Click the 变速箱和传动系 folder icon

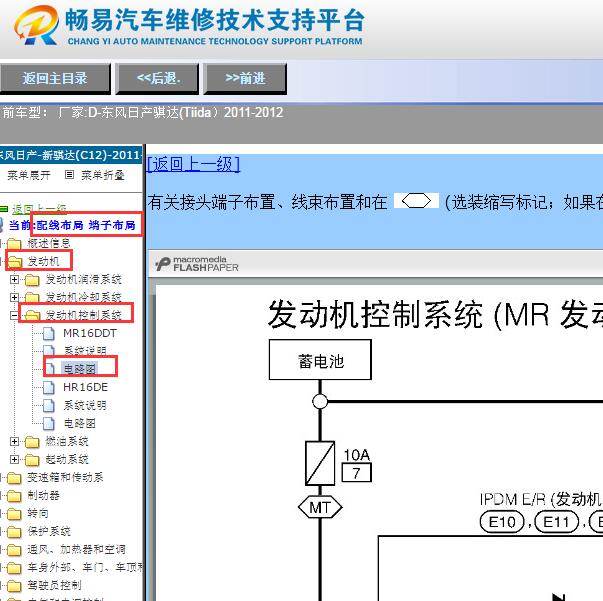[x=14, y=478]
